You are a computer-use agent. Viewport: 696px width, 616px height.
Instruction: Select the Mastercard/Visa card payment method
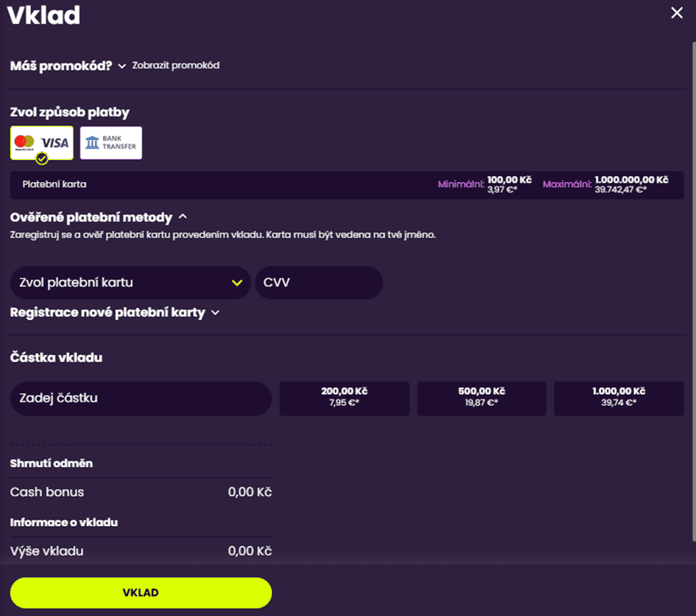pos(42,143)
